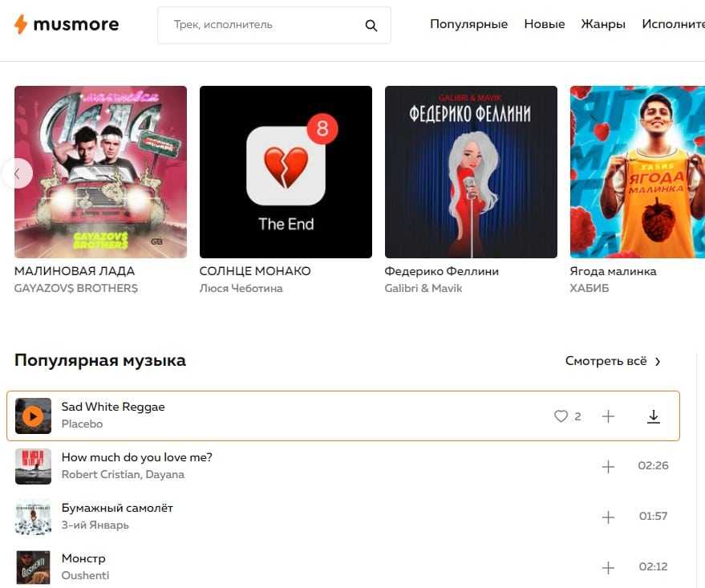Viewport: 705px width, 588px height.
Task: Download Sad White Reggae track
Action: pyautogui.click(x=654, y=416)
